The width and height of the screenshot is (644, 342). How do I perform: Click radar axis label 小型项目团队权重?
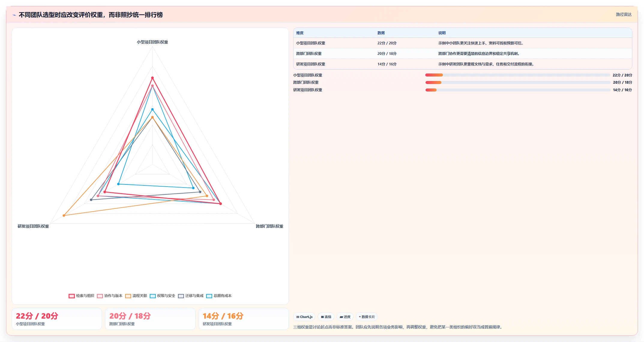[x=152, y=42]
